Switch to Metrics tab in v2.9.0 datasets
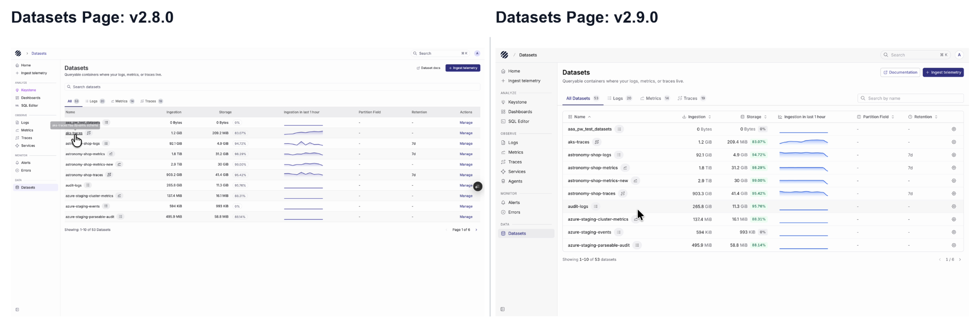Viewport: 980px width, 327px height. [x=655, y=98]
